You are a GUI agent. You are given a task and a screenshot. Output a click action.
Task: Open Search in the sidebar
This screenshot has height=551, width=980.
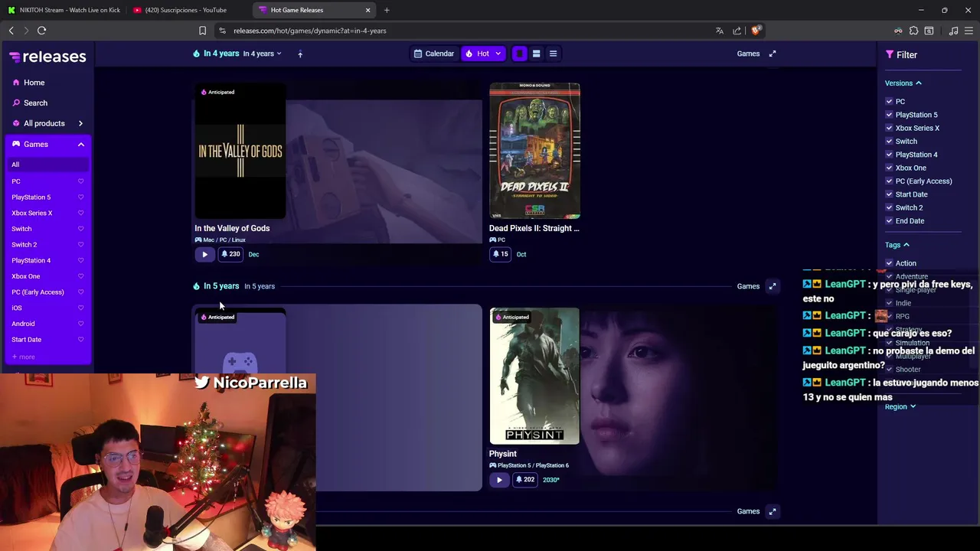[35, 103]
